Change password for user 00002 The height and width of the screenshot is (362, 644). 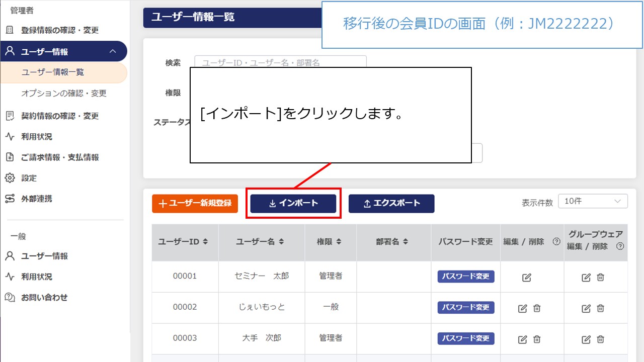click(466, 307)
